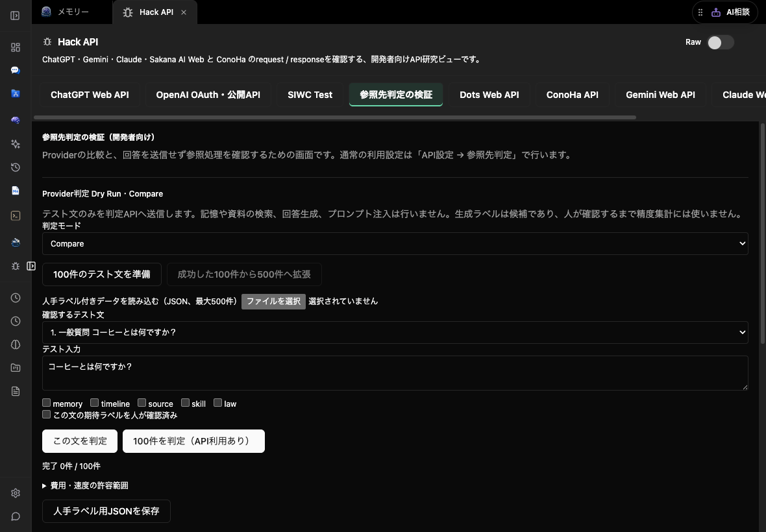
Task: Click the 完了 0件 / 100件 progress text
Action: (x=71, y=466)
